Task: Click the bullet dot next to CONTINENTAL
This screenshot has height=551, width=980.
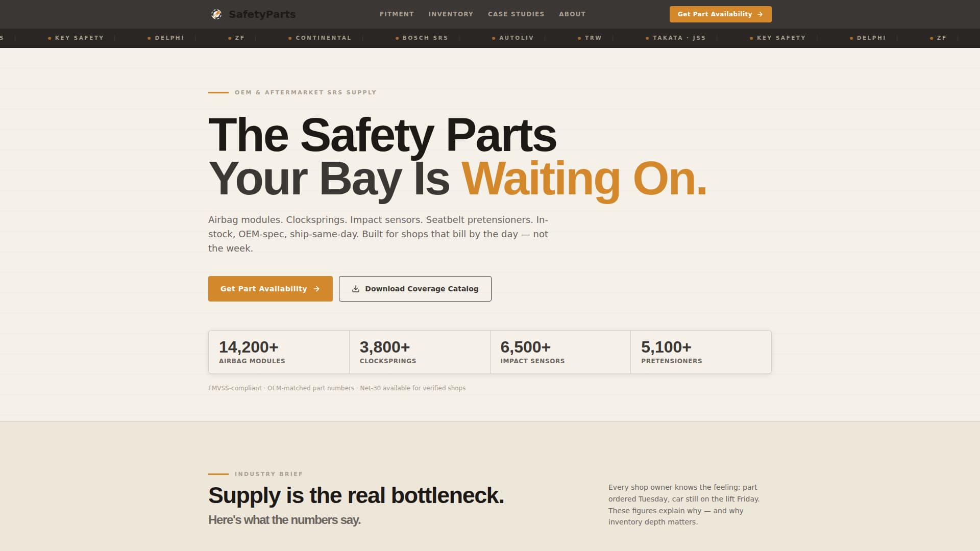Action: tap(289, 38)
